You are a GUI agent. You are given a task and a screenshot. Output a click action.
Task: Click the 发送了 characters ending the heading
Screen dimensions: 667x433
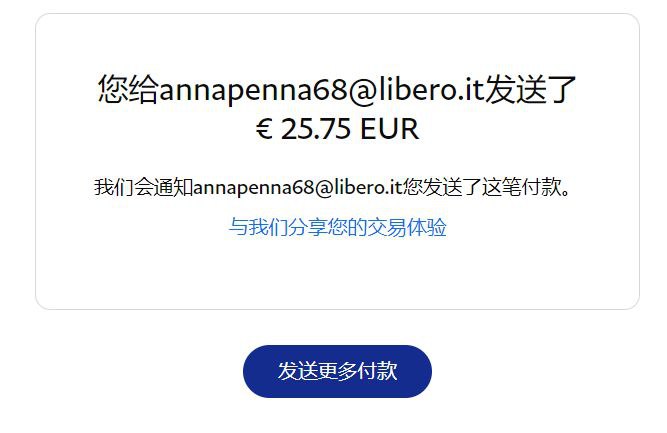(x=530, y=89)
